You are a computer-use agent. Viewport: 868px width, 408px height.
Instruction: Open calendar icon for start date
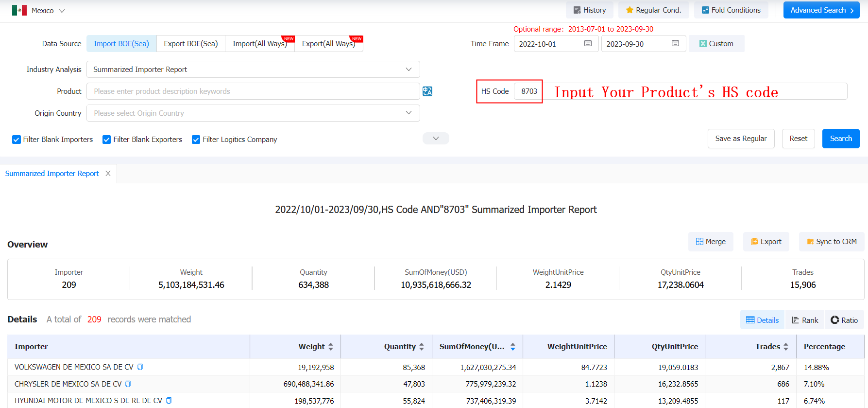(588, 44)
